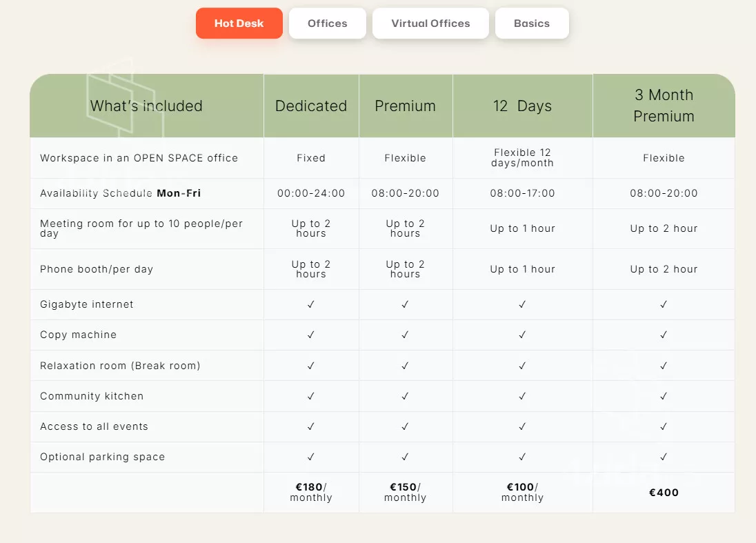Click the Optional parking space row label
Viewport: 756px width, 543px height.
point(102,457)
